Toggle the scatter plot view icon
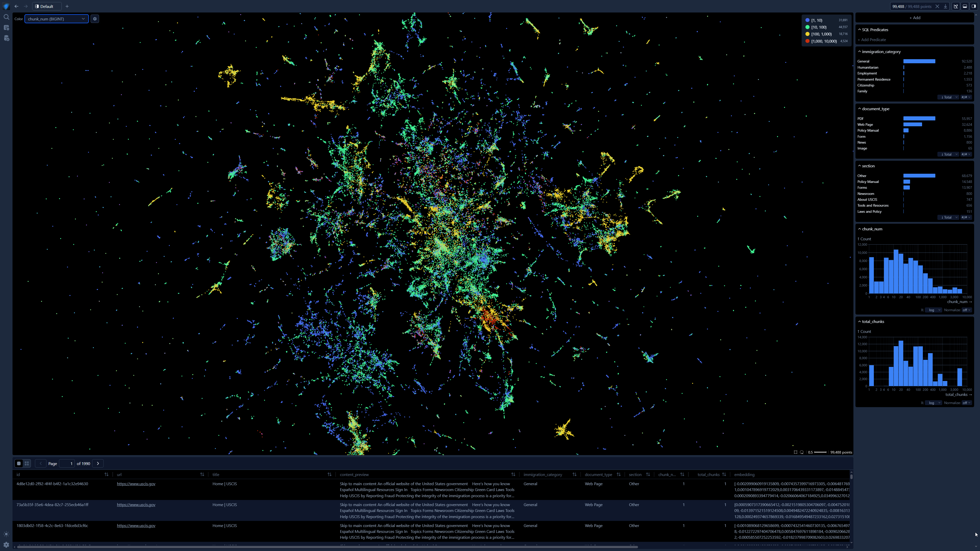 pyautogui.click(x=956, y=6)
